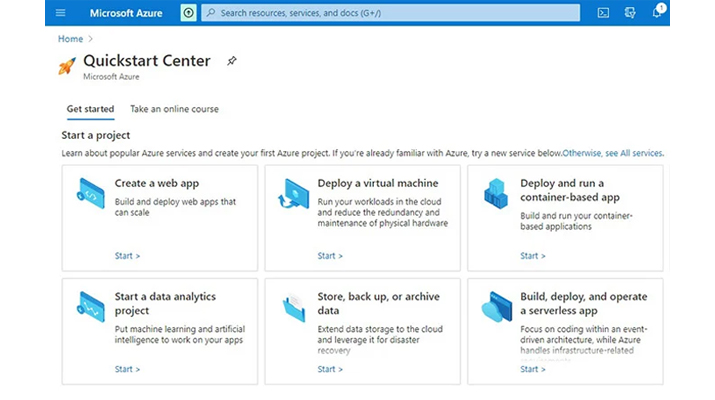The width and height of the screenshot is (715, 400).
Task: Click the 'Build and deploy web apps that can scale' text
Action: click(x=176, y=207)
